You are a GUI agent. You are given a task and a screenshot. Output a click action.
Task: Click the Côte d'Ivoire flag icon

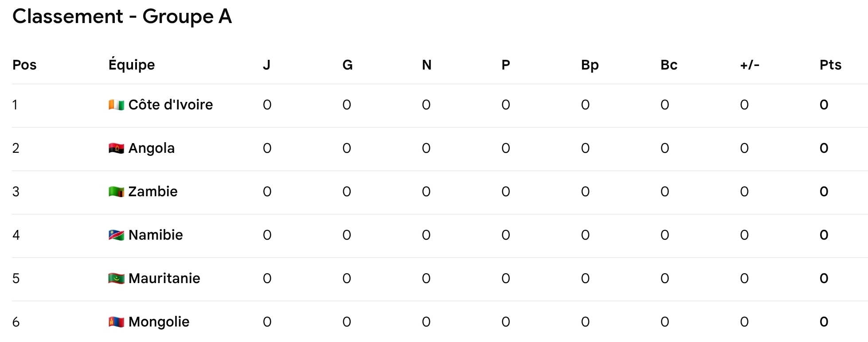pyautogui.click(x=116, y=105)
